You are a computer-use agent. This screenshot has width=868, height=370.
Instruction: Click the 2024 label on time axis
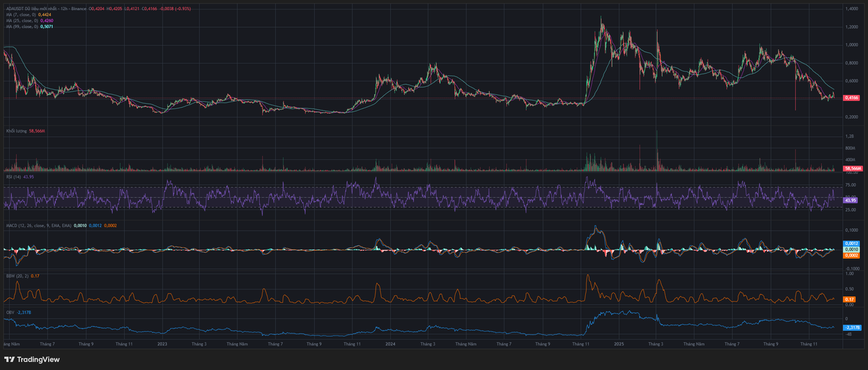coord(390,344)
